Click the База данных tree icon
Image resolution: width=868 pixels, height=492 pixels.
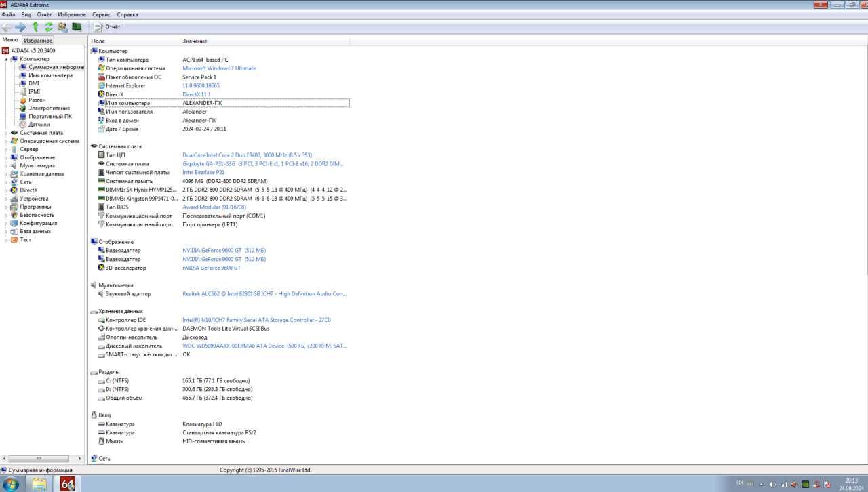pyautogui.click(x=14, y=231)
